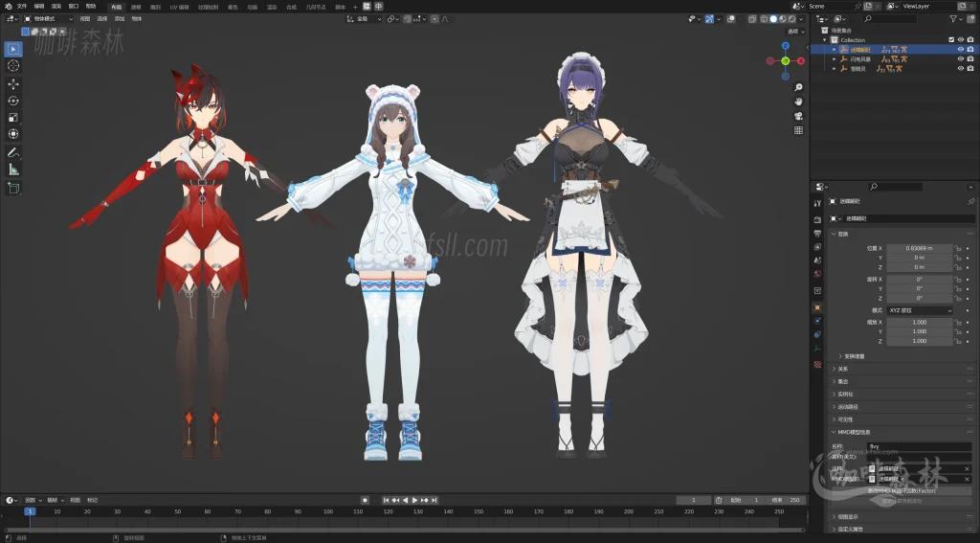Click the 选项 options button in viewport
The image size is (980, 543).
tap(795, 32)
